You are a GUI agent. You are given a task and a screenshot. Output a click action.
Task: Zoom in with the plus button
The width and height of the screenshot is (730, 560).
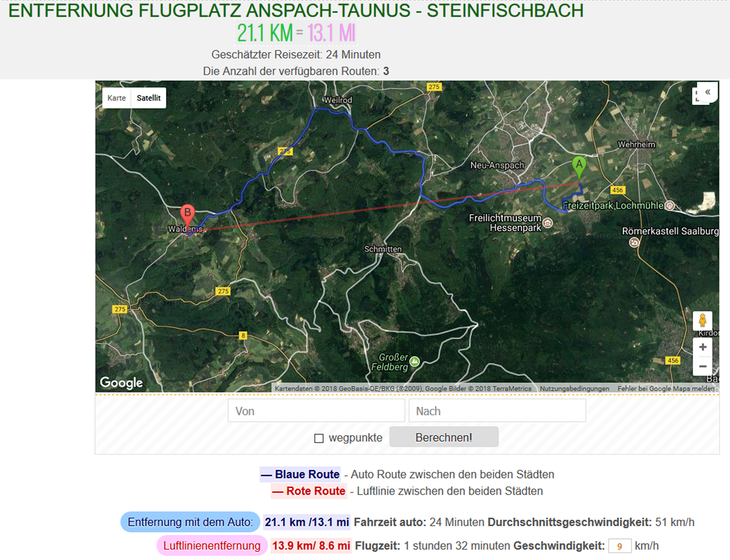click(703, 347)
